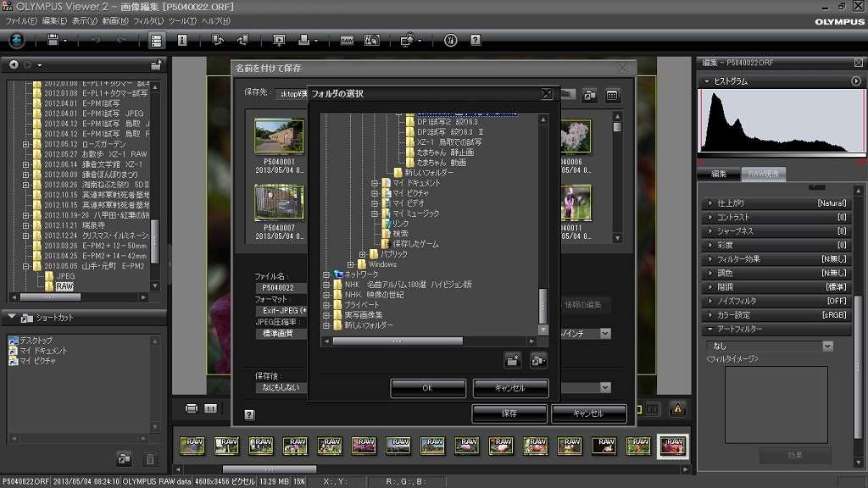Click the warning triangle icon below the preview

(x=678, y=408)
